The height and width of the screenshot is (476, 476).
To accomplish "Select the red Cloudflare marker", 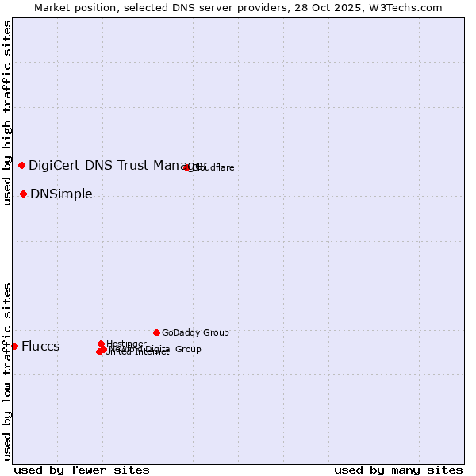I will (187, 167).
